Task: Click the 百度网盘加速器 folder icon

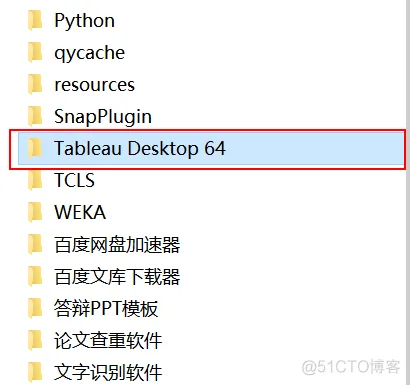Action: click(35, 244)
